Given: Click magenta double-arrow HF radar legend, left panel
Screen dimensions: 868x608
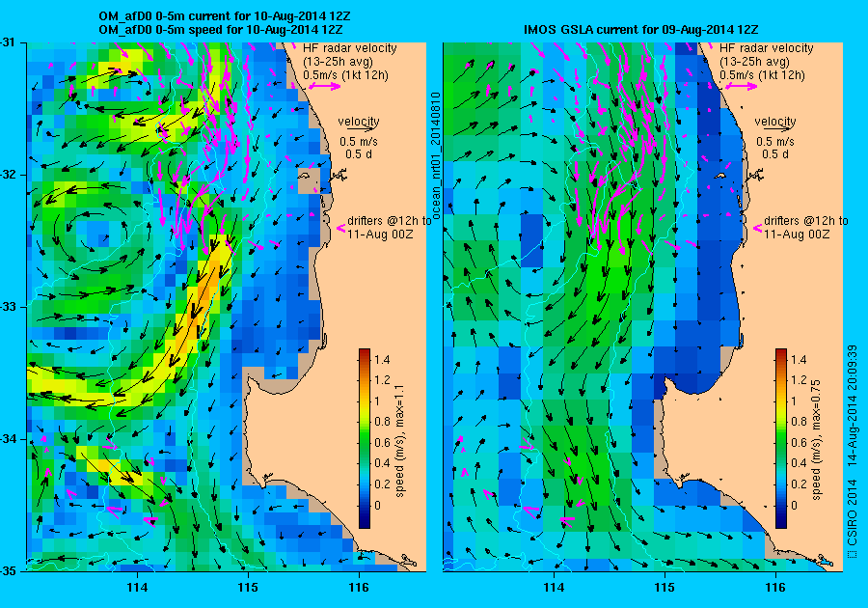Looking at the screenshot, I should tap(324, 86).
